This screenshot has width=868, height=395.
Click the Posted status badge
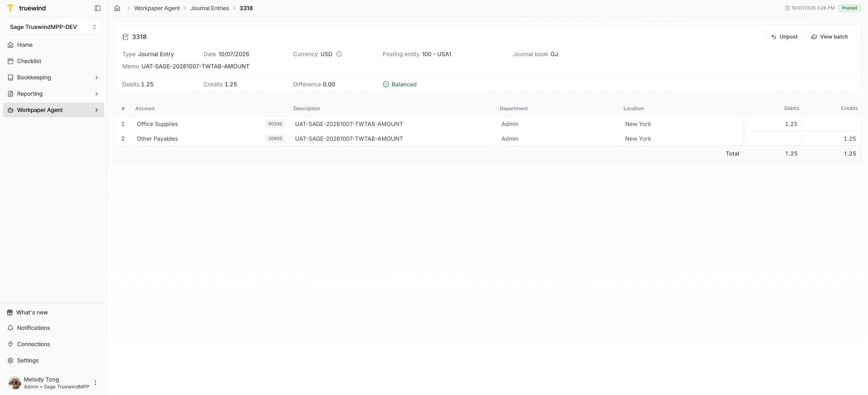click(849, 8)
